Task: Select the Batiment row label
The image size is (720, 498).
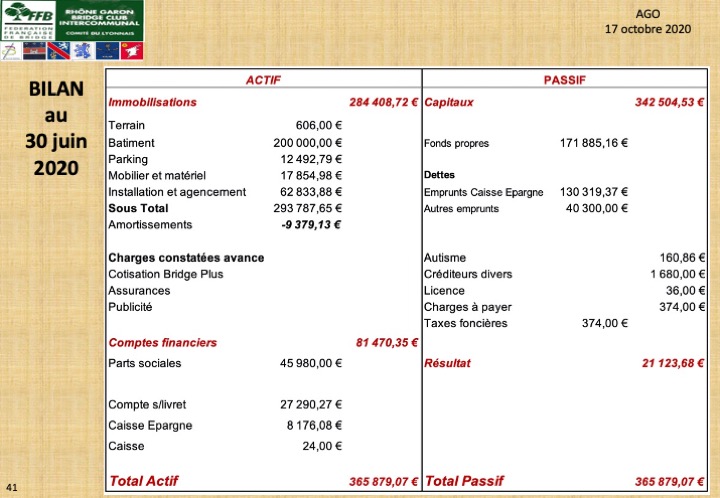Action: [x=131, y=143]
